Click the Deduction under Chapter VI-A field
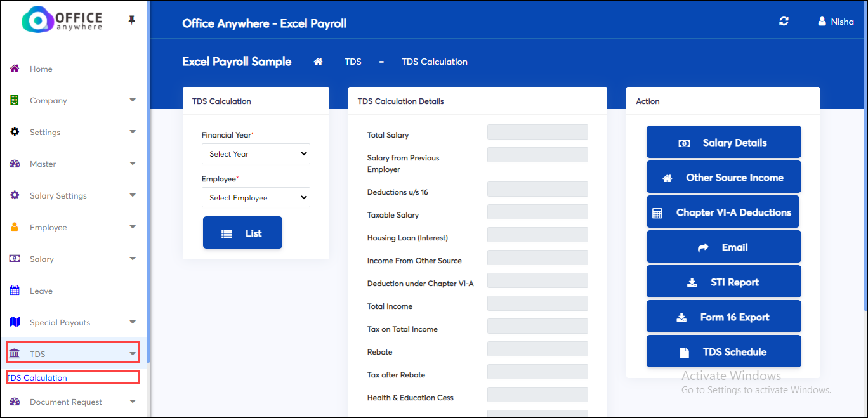868x418 pixels. 537,280
